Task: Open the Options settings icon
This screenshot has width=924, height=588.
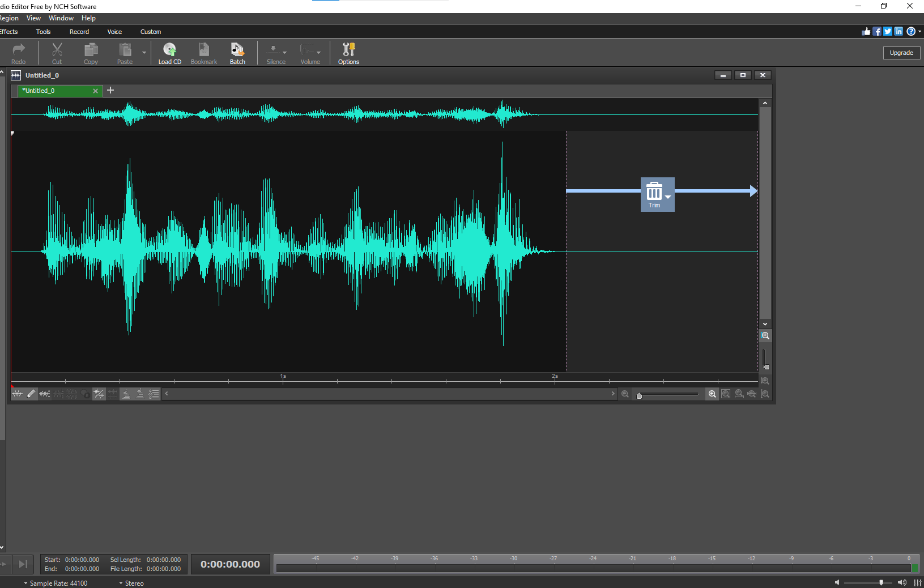Action: [x=348, y=53]
